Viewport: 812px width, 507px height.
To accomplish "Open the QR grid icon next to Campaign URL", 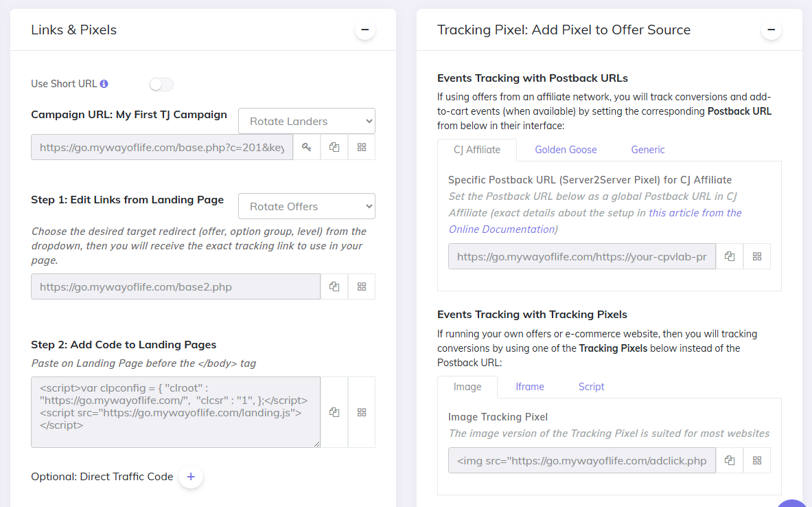I will [x=362, y=147].
